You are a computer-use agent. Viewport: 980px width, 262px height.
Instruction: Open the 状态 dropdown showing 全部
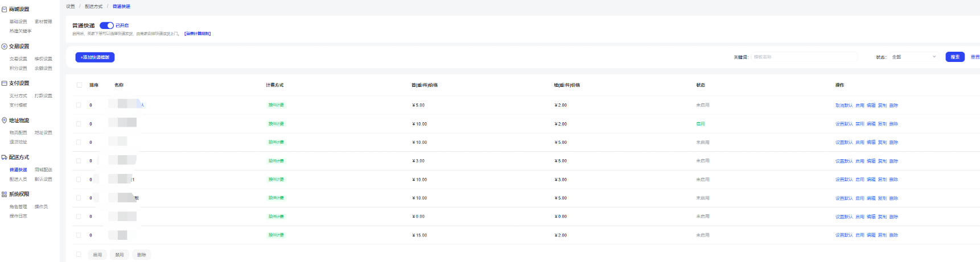(913, 57)
